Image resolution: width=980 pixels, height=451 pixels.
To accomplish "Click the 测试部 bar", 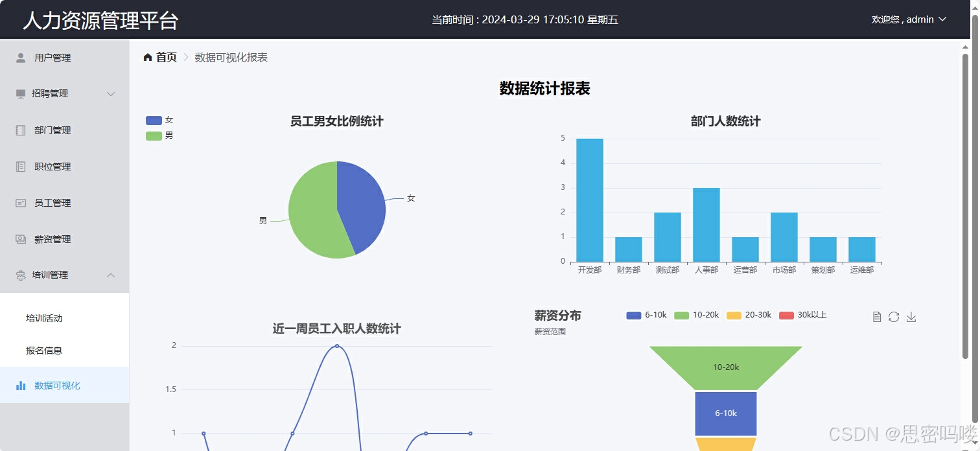I will pos(668,237).
